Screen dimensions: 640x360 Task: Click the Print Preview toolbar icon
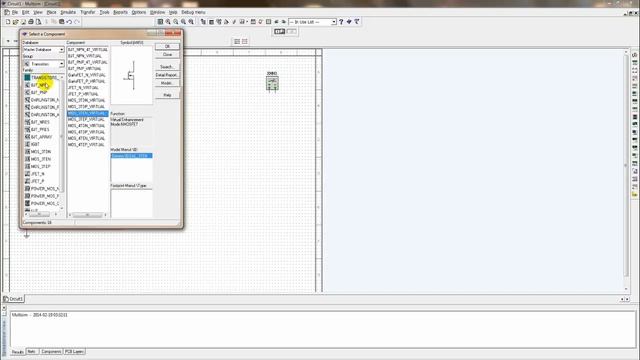(x=38, y=22)
